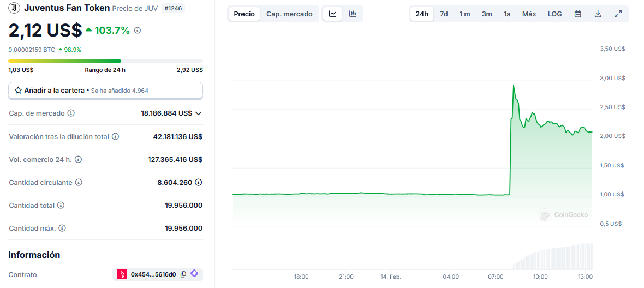Select the 24h time range

(x=421, y=14)
